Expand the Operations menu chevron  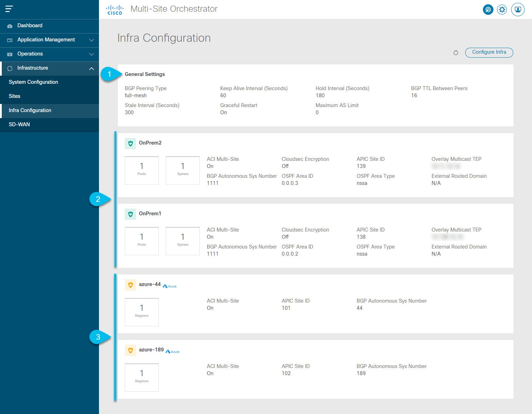tap(92, 54)
